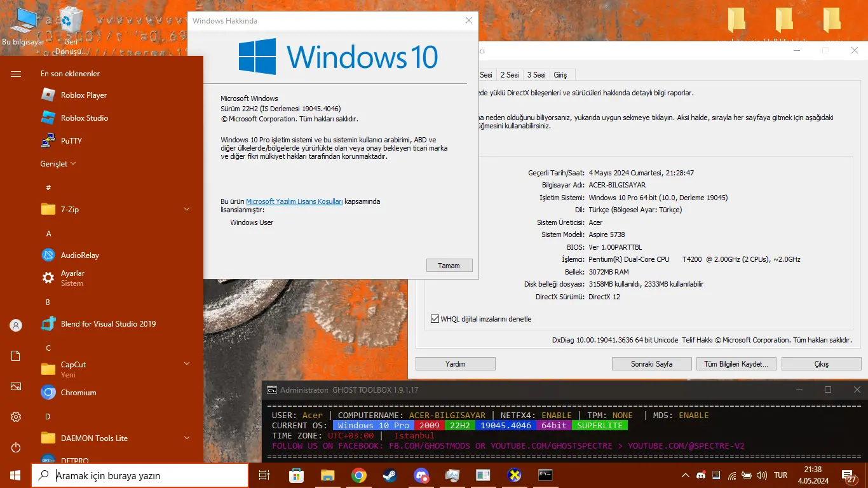Open the Wi-Fi network tray icon
868x488 pixels.
point(732,475)
